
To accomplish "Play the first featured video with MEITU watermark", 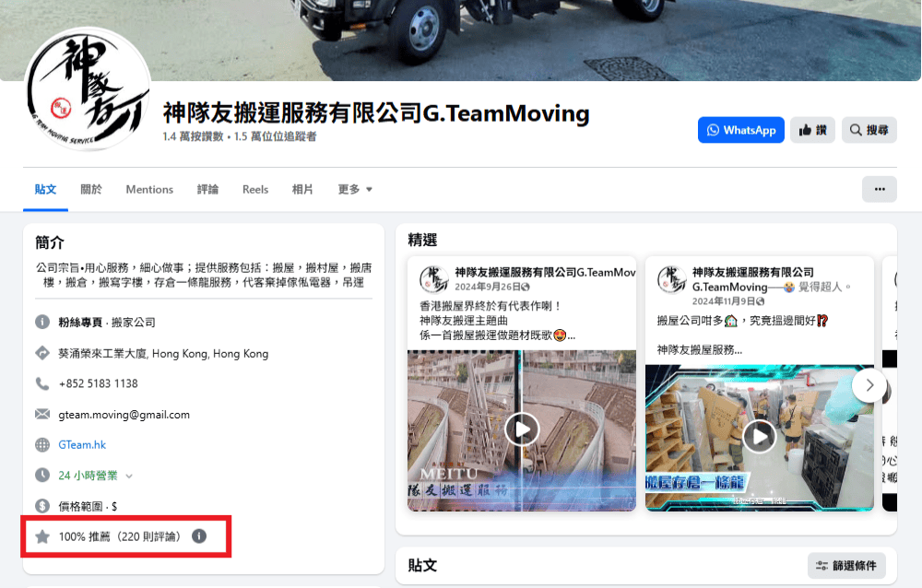I will tap(522, 429).
